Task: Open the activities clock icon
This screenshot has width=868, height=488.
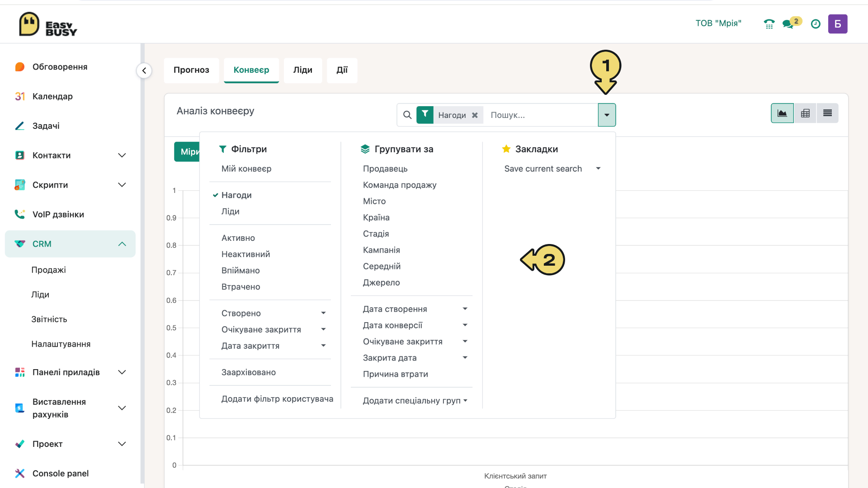Action: tap(816, 24)
